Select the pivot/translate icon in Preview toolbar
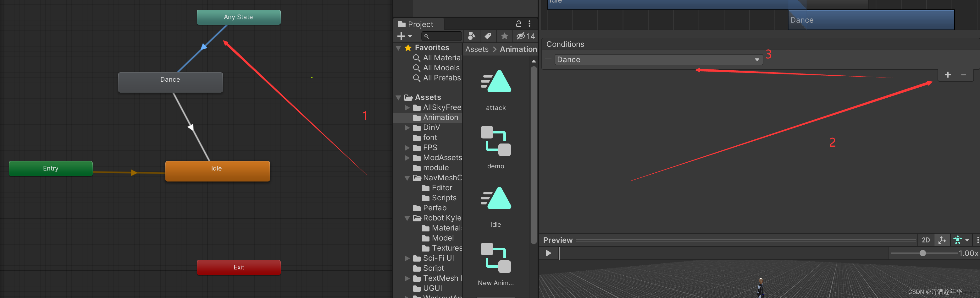This screenshot has height=298, width=980. (942, 240)
